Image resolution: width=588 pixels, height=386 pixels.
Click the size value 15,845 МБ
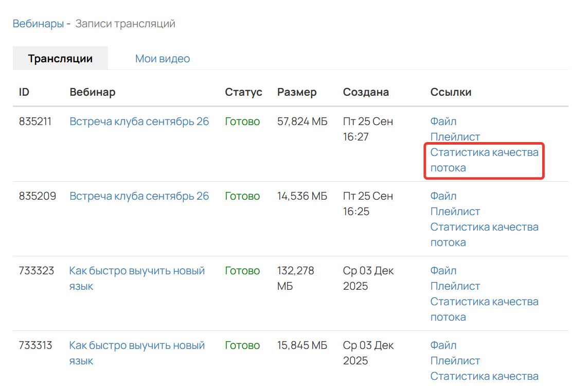(302, 345)
